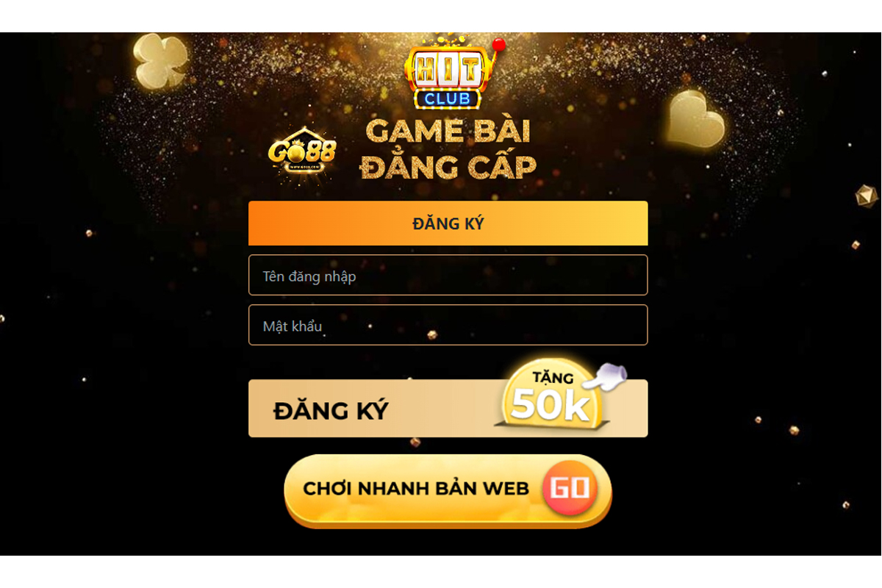Click the golden clover ornament
This screenshot has height=588, width=882.
160,62
